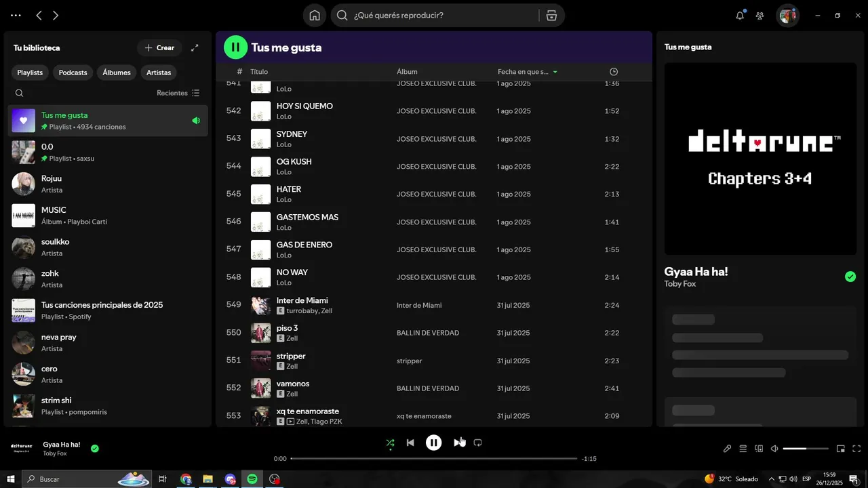Click vamonos track cover thumbnail
868x488 pixels.
[261, 388]
